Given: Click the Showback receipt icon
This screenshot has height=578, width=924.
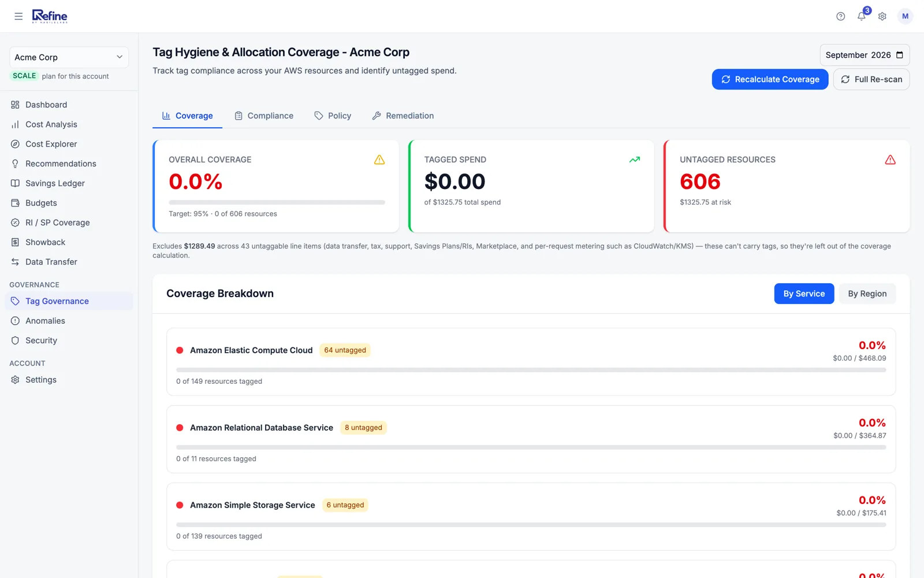Looking at the screenshot, I should coord(15,242).
